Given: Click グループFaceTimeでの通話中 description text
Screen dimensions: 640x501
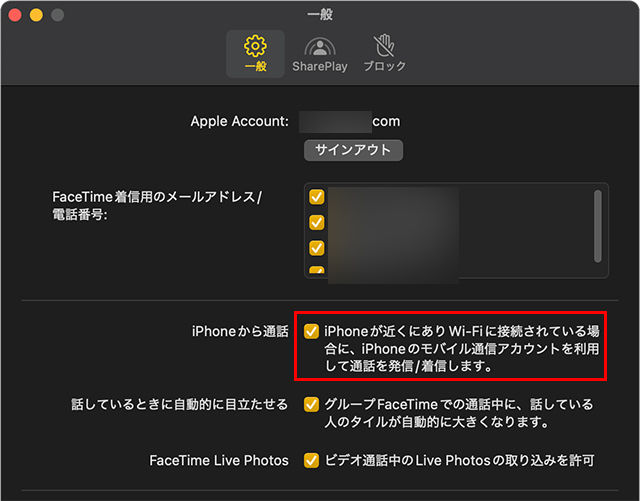Looking at the screenshot, I should coord(458,413).
